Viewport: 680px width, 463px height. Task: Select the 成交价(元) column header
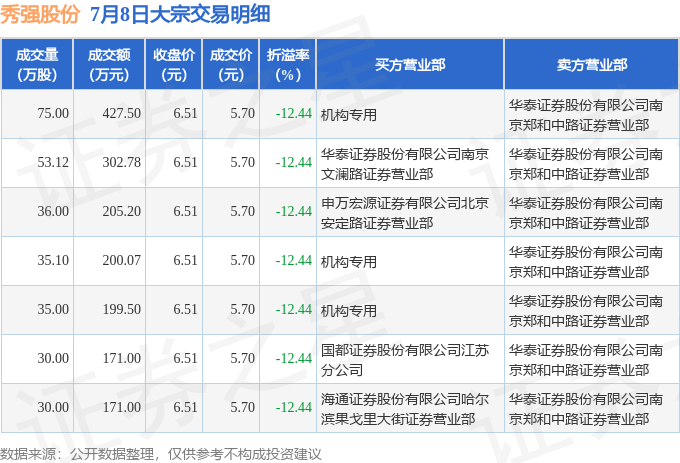coord(231,64)
